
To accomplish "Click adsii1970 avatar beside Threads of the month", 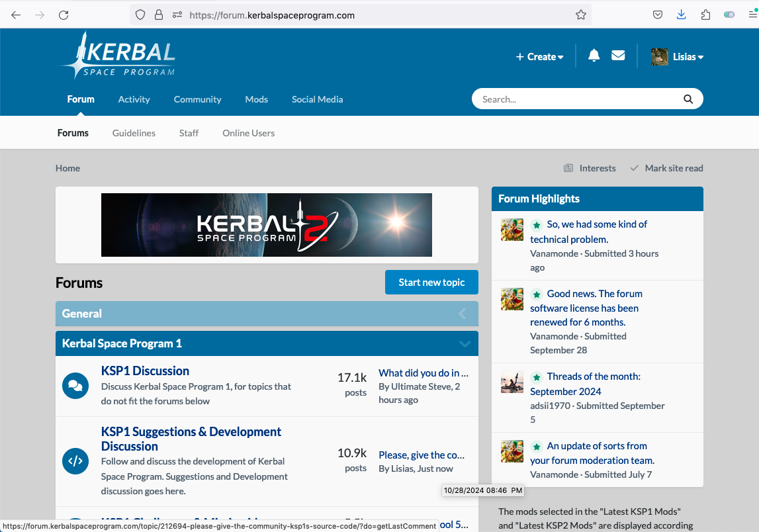I will [x=512, y=382].
